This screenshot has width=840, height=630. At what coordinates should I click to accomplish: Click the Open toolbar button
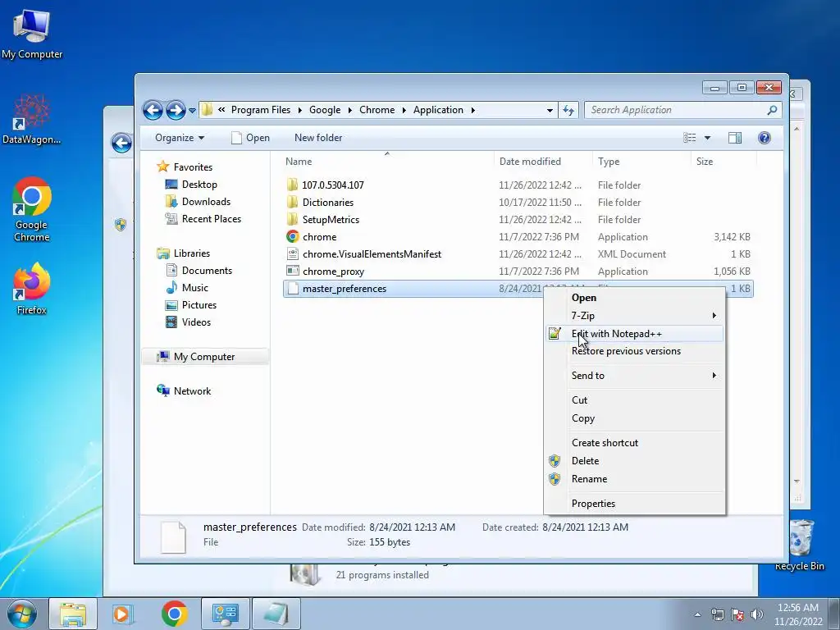(x=250, y=138)
